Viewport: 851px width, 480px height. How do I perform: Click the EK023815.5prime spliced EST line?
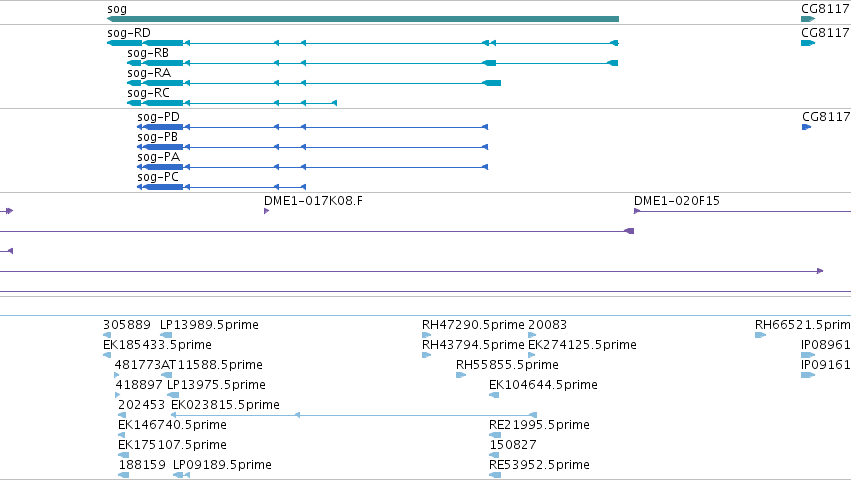point(354,415)
